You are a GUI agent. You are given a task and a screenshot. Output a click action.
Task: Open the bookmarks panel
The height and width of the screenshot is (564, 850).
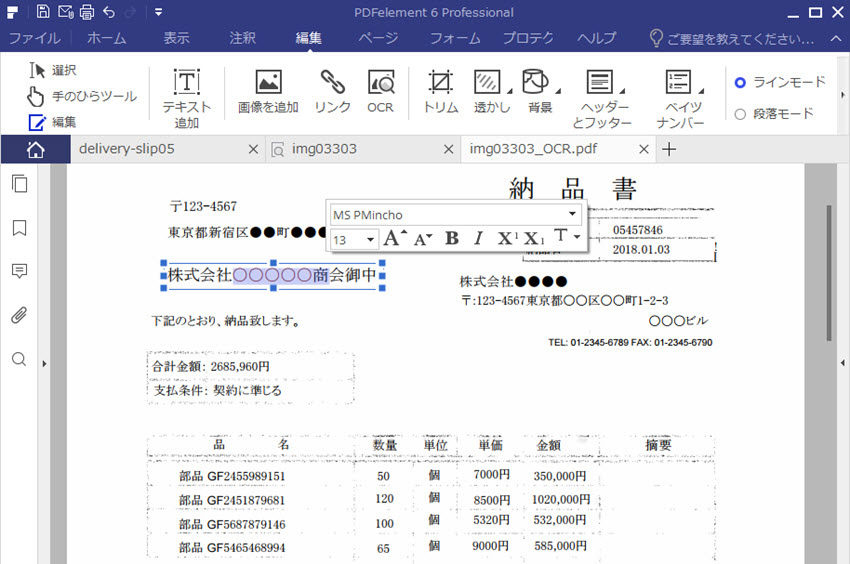tap(20, 228)
